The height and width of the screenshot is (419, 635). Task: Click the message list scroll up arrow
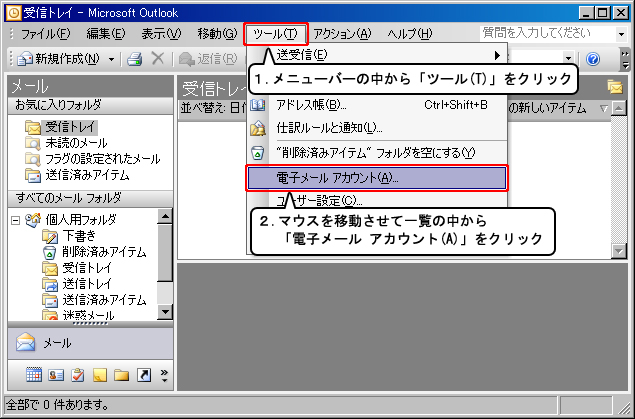[x=619, y=108]
